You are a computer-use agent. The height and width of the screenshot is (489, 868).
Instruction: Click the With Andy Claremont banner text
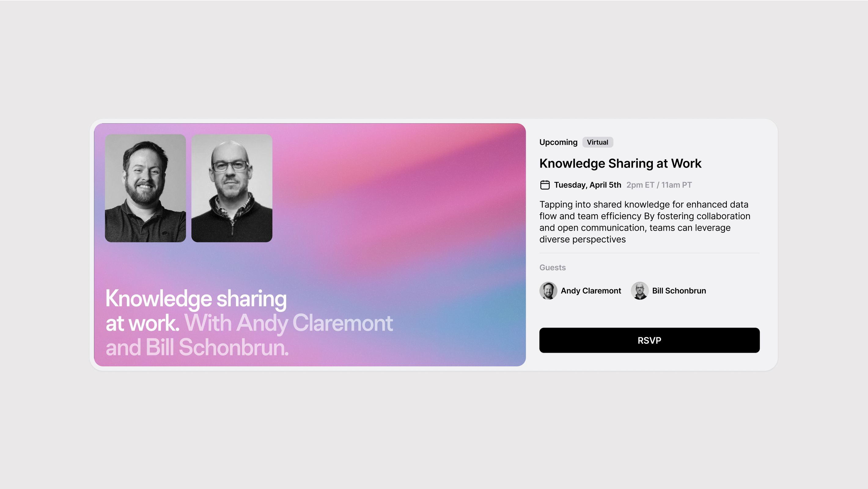(289, 323)
